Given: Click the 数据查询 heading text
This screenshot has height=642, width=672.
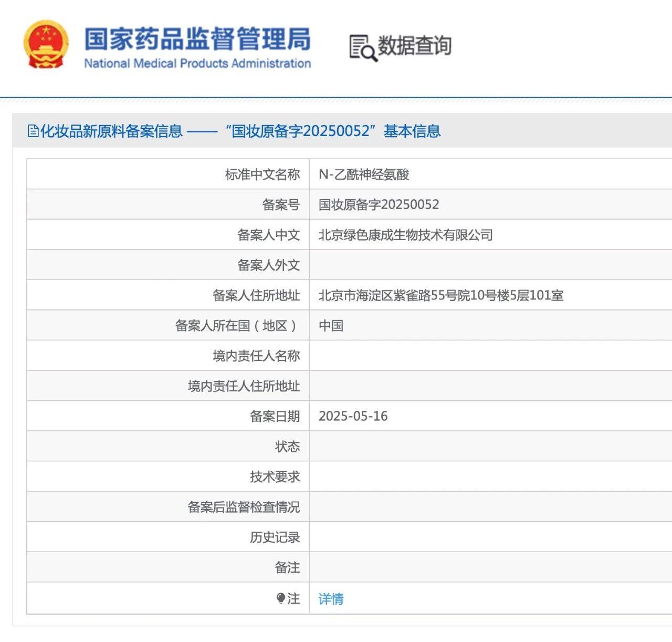Looking at the screenshot, I should click(414, 46).
